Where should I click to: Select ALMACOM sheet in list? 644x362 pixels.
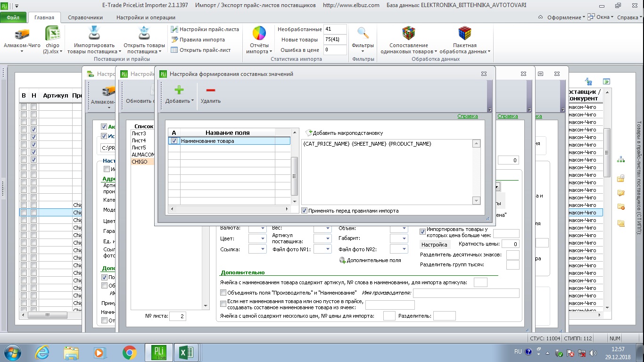click(x=143, y=155)
